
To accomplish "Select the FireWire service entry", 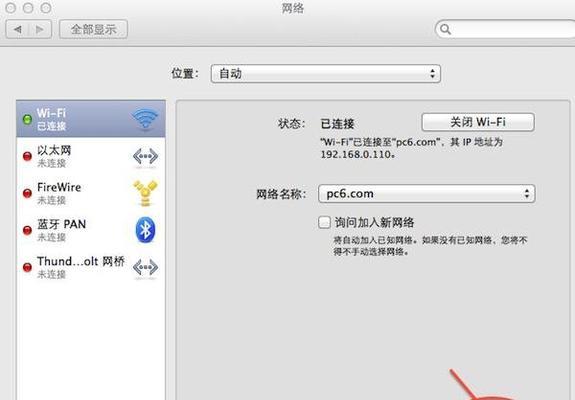I will (91, 193).
